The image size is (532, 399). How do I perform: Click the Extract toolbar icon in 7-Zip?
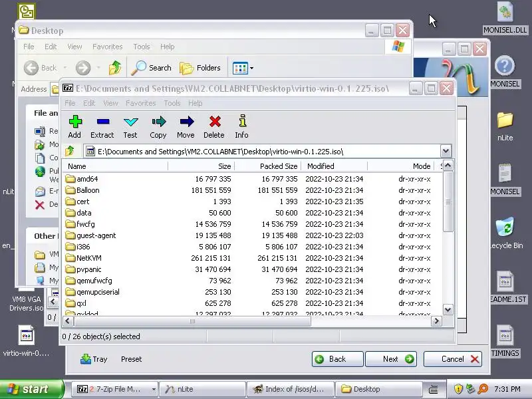(102, 127)
